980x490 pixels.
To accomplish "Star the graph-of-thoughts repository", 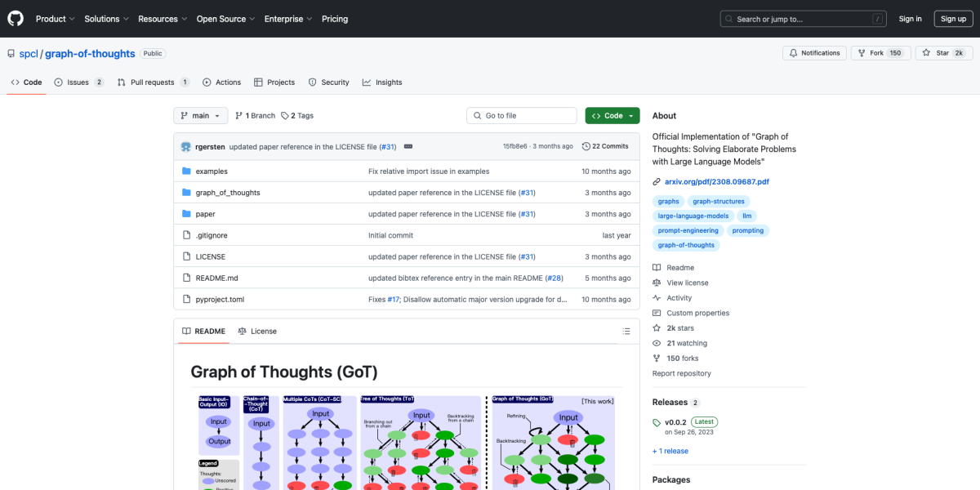I will 936,53.
